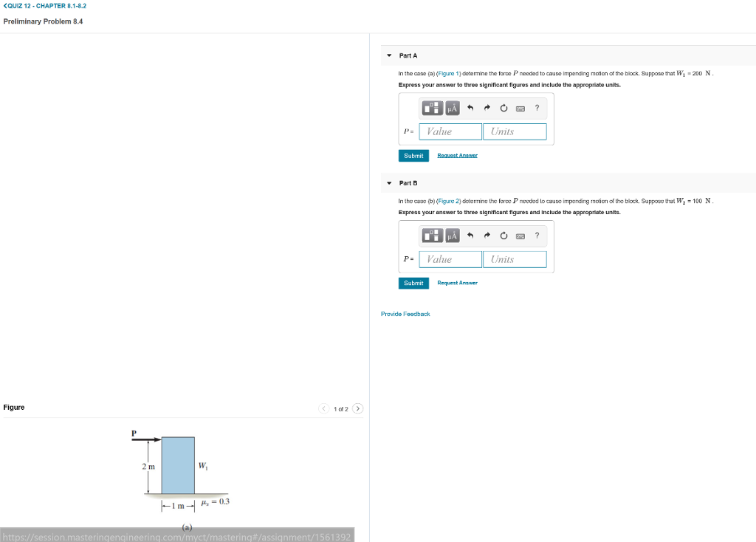This screenshot has height=542, width=756.
Task: Select the Reset icon in Part A answer box
Action: (504, 108)
